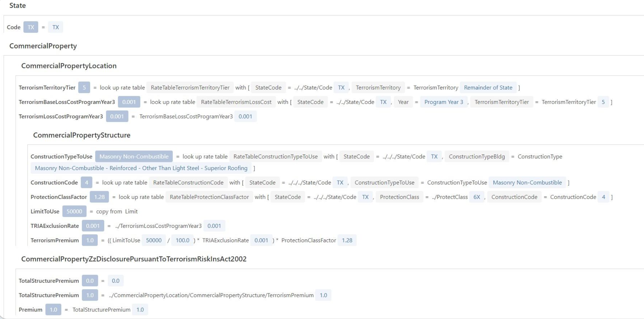Select the RateTableProtectionClassFactor table chip

pos(209,197)
